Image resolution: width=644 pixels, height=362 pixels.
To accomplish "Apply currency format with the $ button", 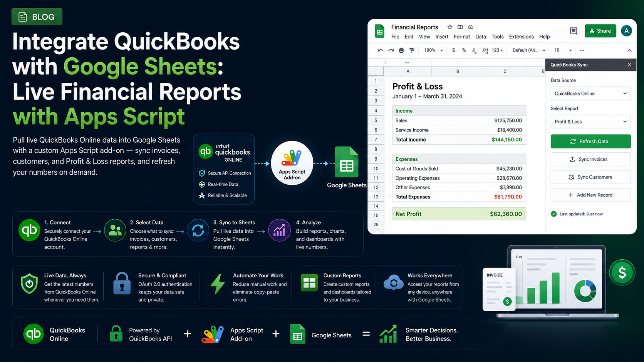I will click(453, 50).
